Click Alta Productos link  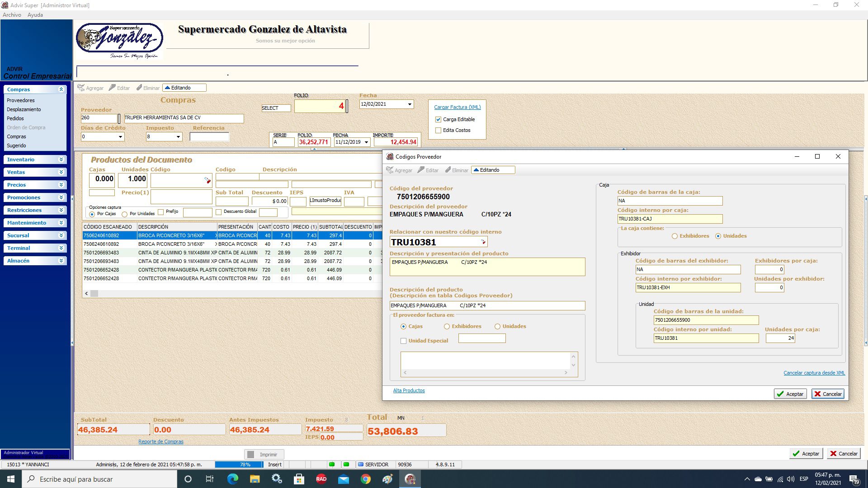(x=409, y=390)
